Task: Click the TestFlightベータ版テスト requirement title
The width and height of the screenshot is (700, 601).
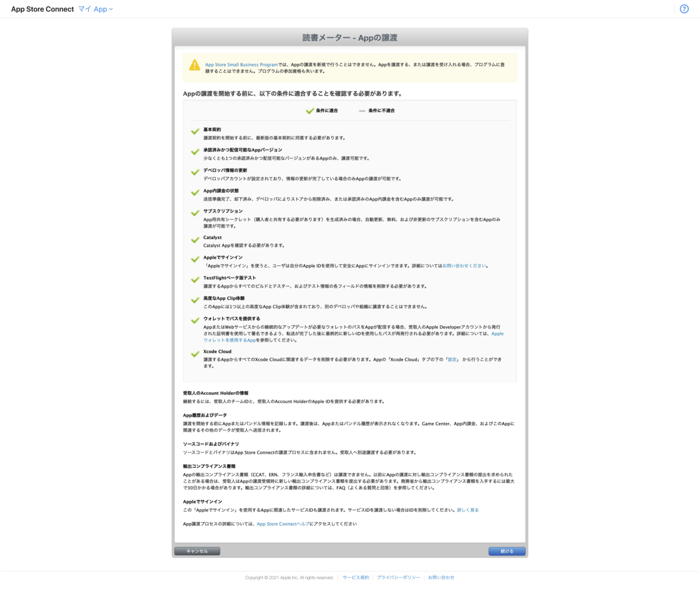Action: click(x=230, y=278)
